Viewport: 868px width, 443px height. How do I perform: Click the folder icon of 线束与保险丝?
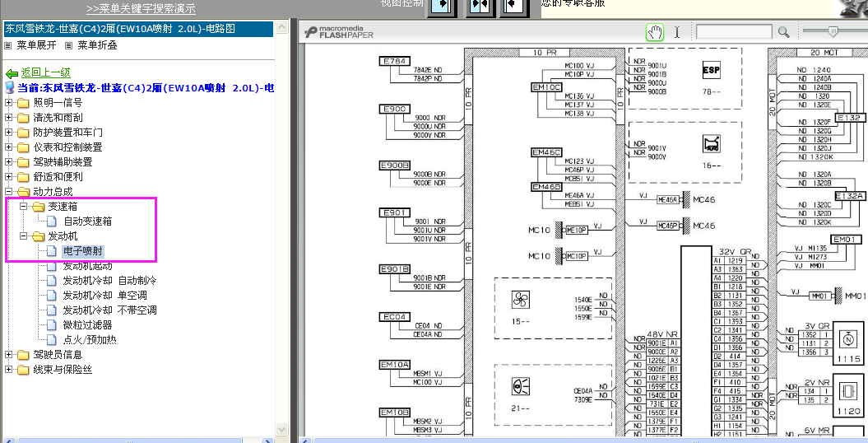click(x=23, y=370)
